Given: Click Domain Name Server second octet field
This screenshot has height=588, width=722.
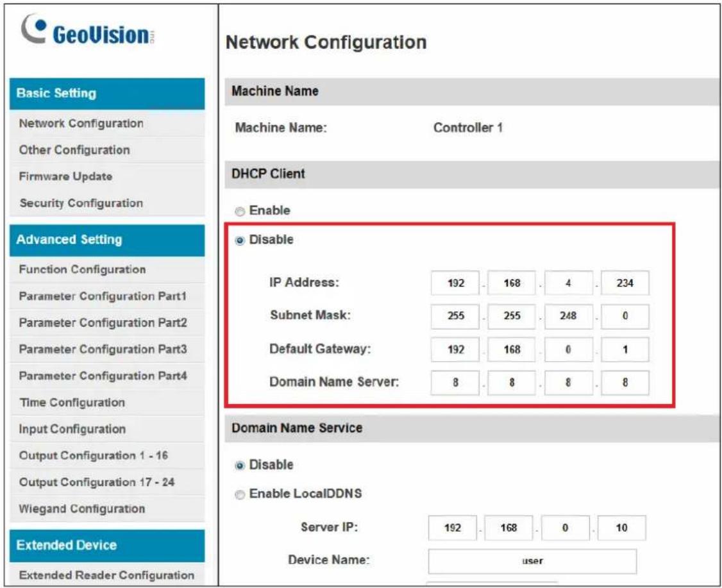Looking at the screenshot, I should point(512,383).
